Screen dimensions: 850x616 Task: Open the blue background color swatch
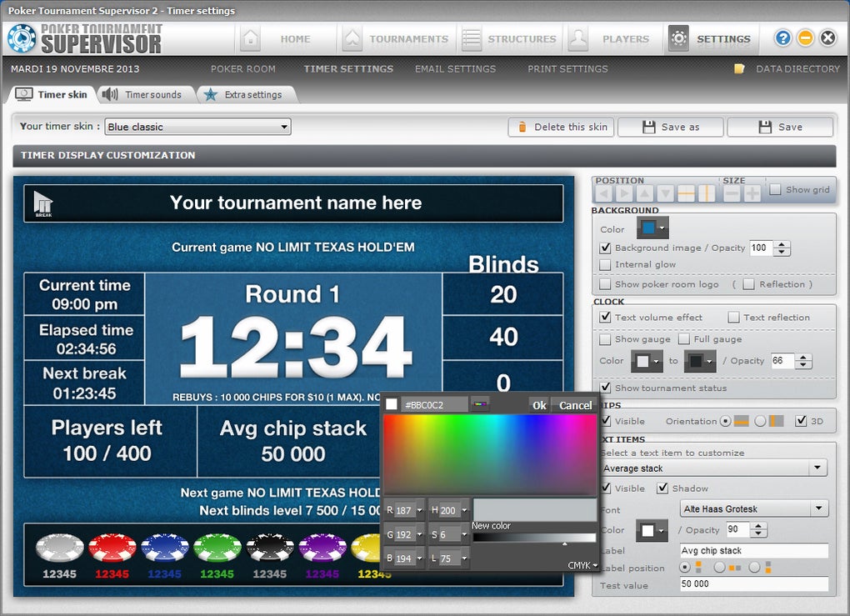652,228
